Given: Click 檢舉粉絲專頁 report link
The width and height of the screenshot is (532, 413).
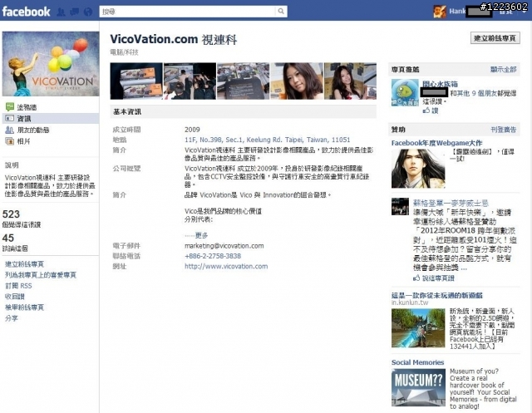Looking at the screenshot, I should tap(24, 307).
